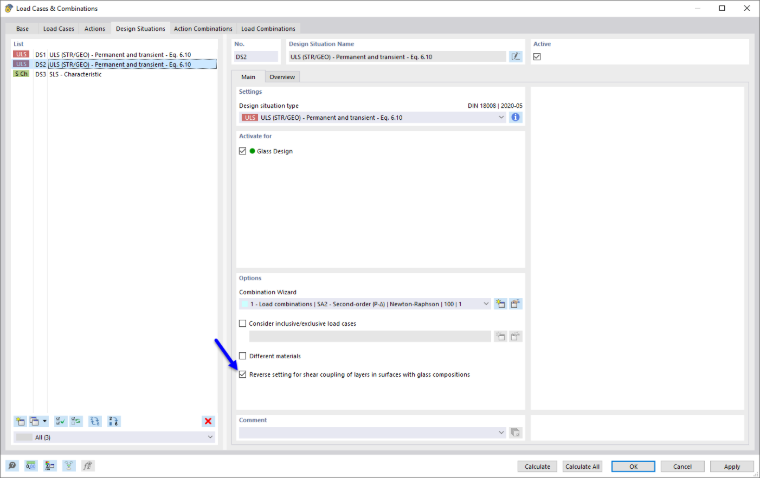Screen dimensions: 760x478
Task: Click the Calculate button
Action: point(537,466)
